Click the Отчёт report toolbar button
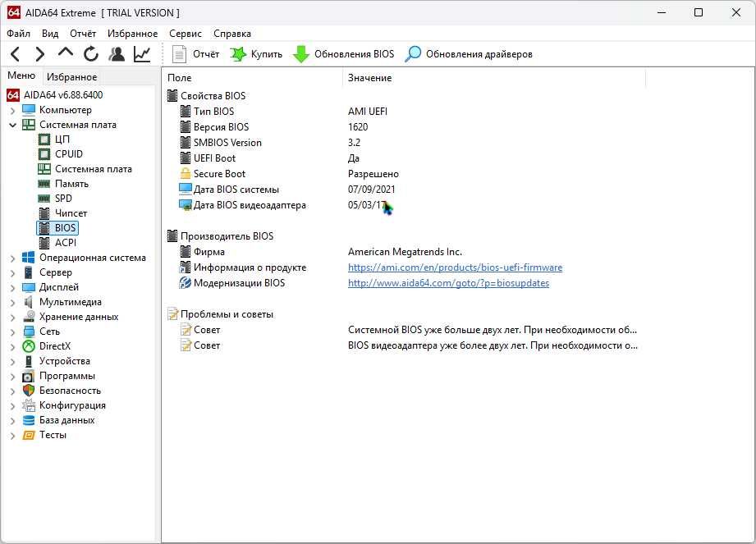The height and width of the screenshot is (544, 756). click(x=195, y=54)
